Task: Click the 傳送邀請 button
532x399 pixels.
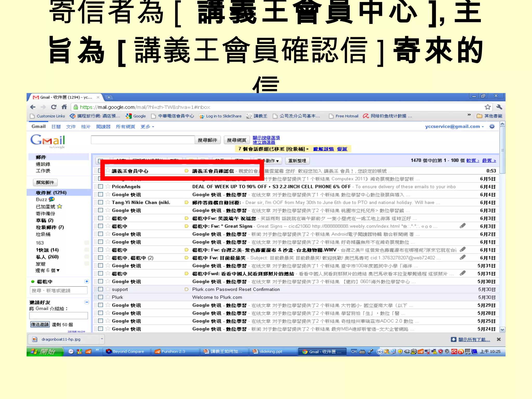Action: pyautogui.click(x=40, y=324)
